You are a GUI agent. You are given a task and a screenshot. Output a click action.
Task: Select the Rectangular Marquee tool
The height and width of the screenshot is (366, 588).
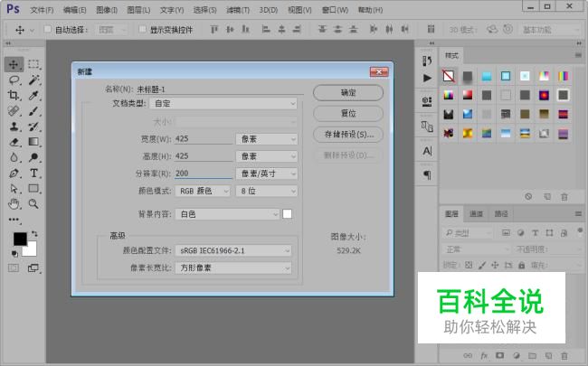point(33,64)
